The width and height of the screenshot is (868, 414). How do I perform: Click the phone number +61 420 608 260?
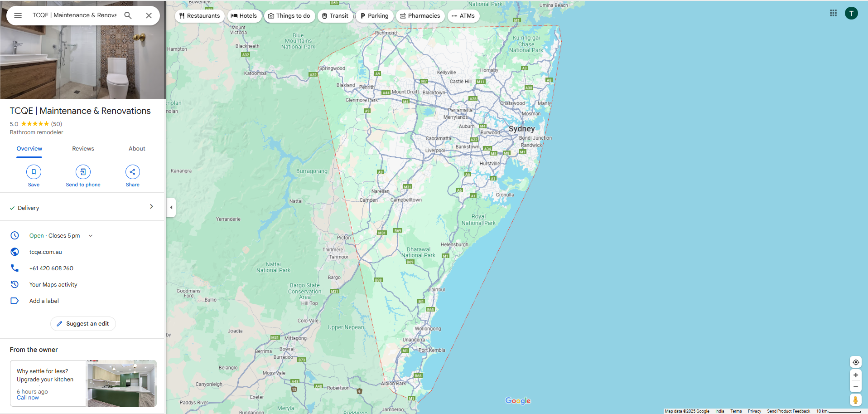51,268
